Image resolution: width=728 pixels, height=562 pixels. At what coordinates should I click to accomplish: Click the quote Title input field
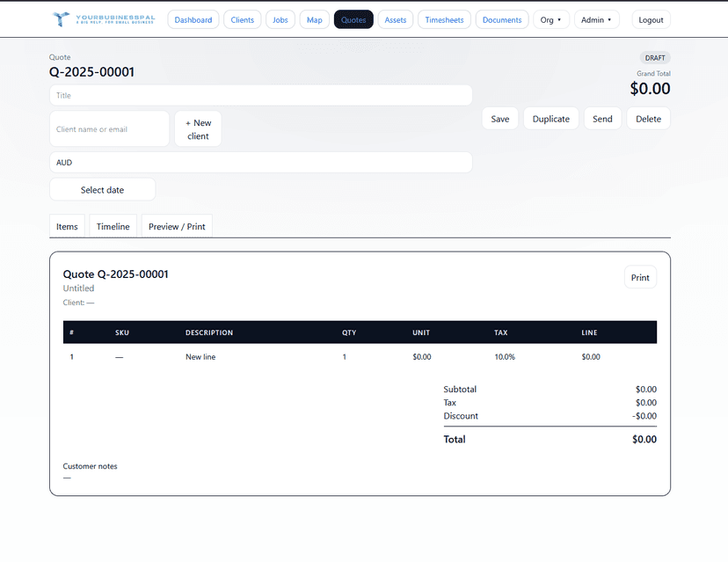(260, 95)
